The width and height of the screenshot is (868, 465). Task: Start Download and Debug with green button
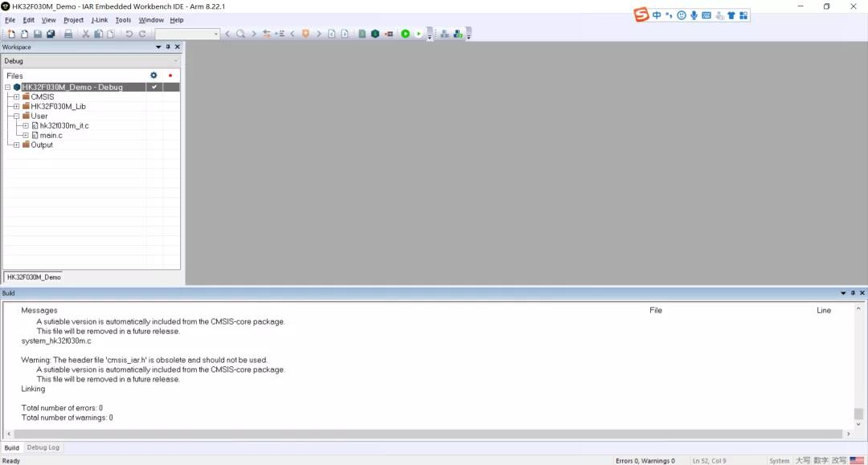point(406,34)
